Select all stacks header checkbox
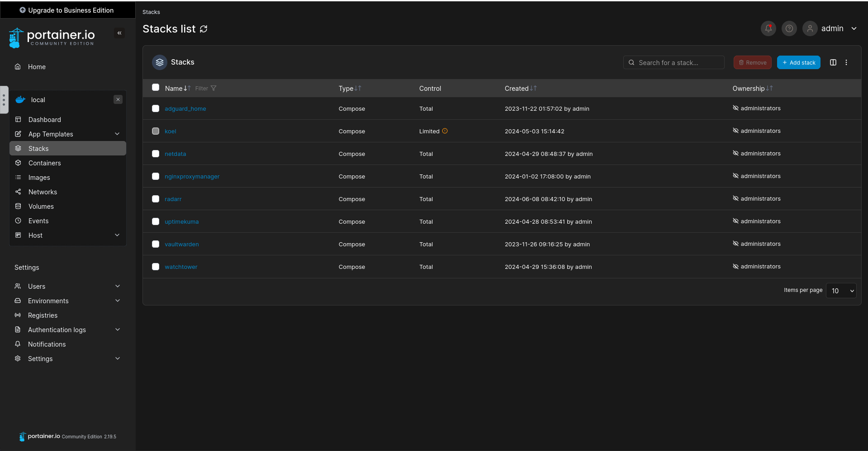Viewport: 868px width, 451px height. (x=156, y=87)
